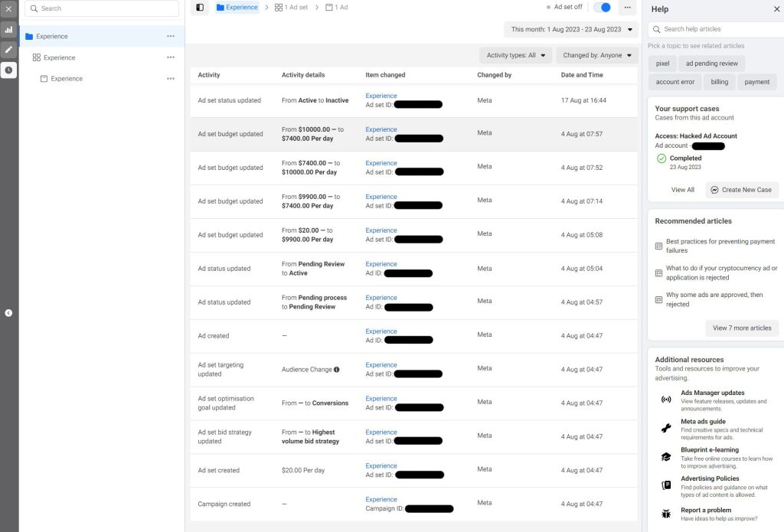Select Experience campaign in tree
The width and height of the screenshot is (784, 532).
point(102,36)
